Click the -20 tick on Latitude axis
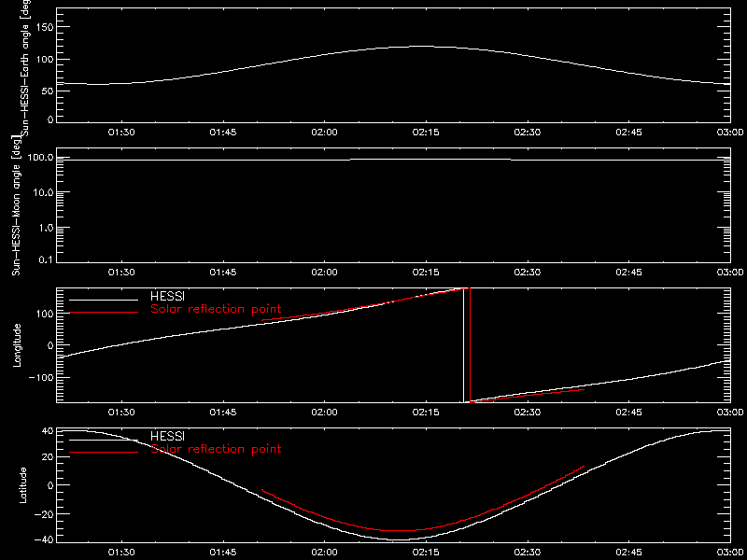747x560 pixels. [x=46, y=514]
